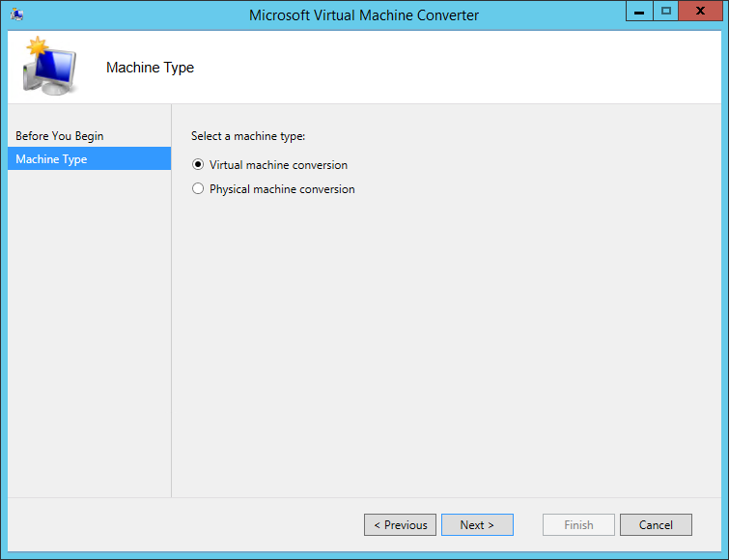The image size is (729, 560).
Task: Maximize the Converter window
Action: (x=666, y=12)
